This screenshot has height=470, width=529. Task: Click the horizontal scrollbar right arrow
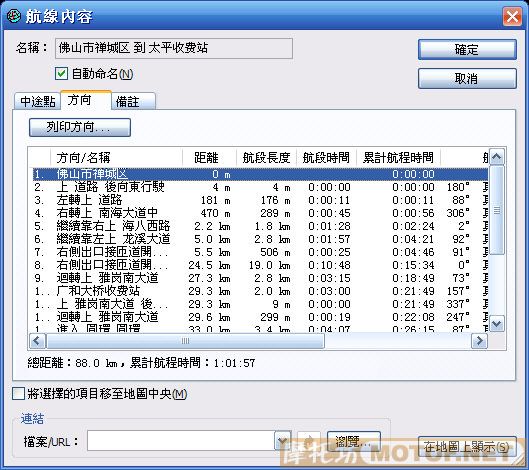(x=479, y=341)
